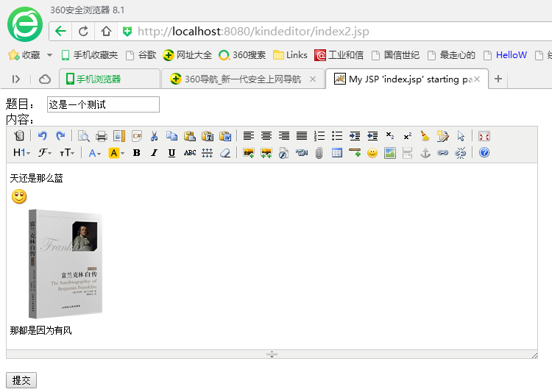The height and width of the screenshot is (392, 552).
Task: Toggle bold formatting
Action: click(x=136, y=153)
